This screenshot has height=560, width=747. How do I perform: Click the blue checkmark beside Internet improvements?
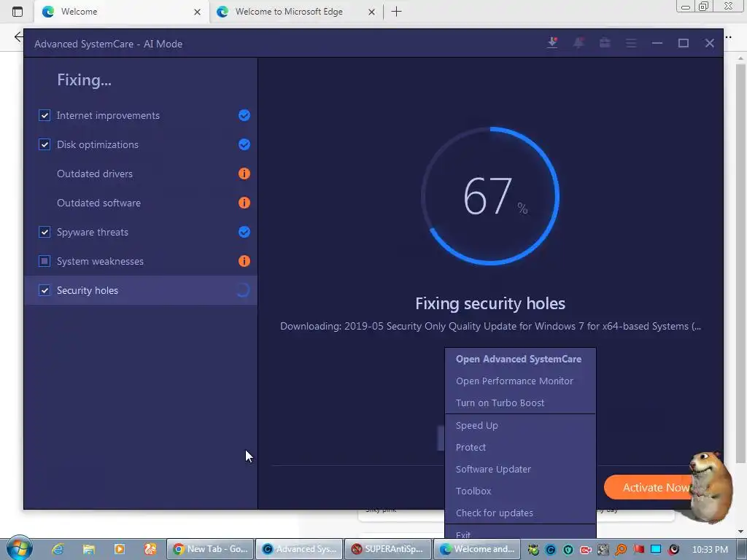click(244, 115)
